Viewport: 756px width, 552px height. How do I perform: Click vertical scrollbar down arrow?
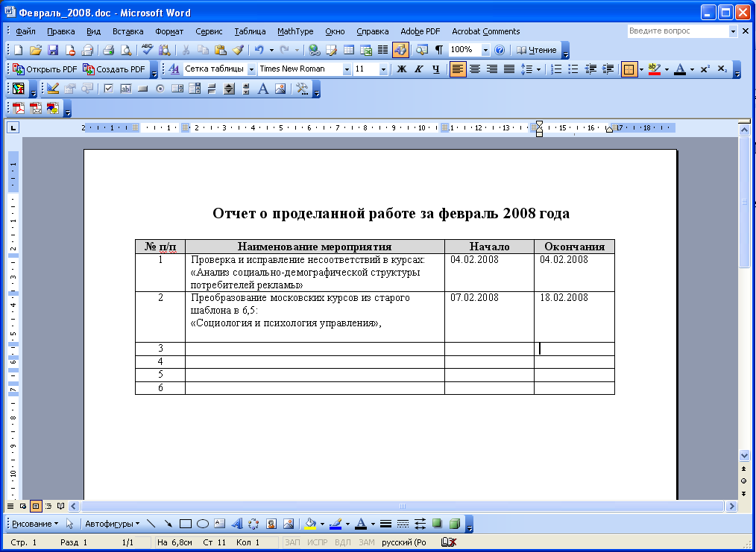pyautogui.click(x=744, y=455)
